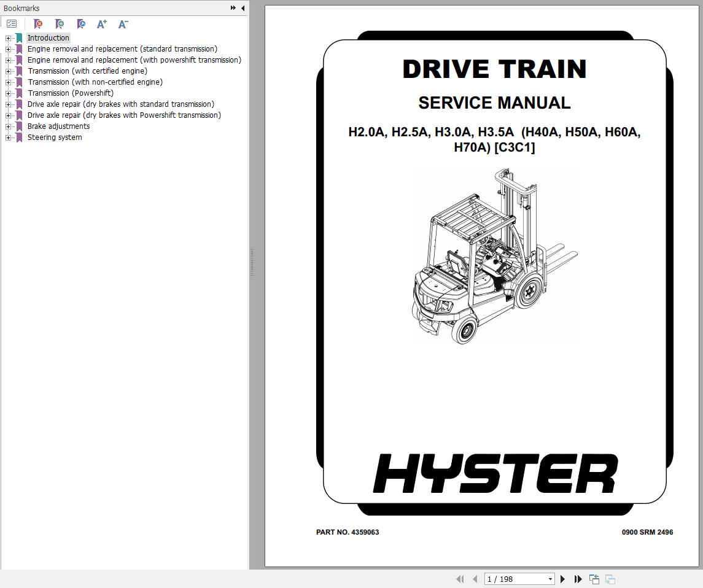Screen dimensions: 703x588
Task: Expand the Transmission (Powershift) bookmark
Action: (x=8, y=93)
